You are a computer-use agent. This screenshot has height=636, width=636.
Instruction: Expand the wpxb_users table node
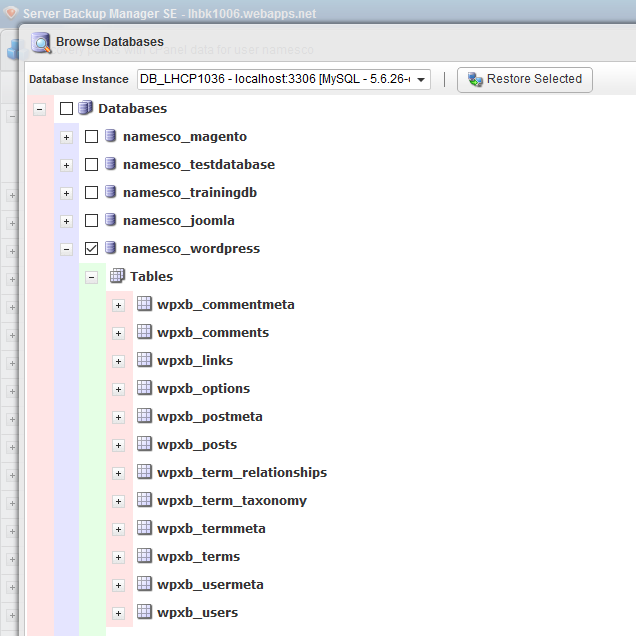tap(118, 613)
